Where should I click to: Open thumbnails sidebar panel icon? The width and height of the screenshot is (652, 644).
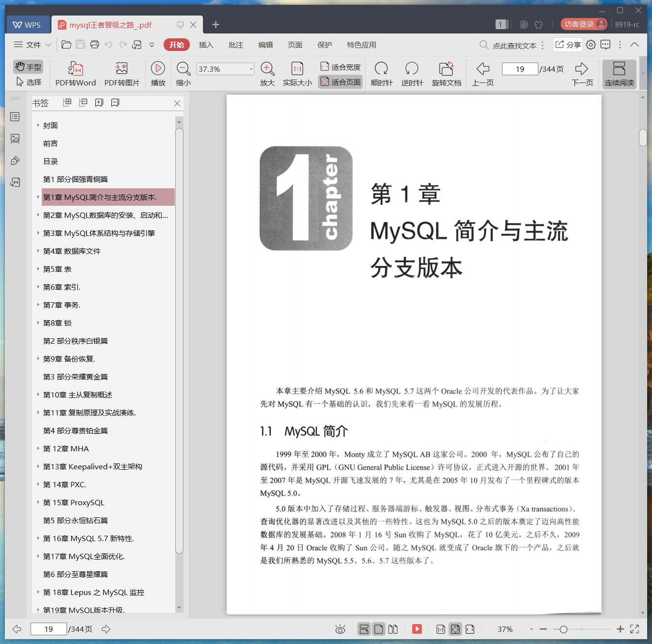[x=15, y=139]
